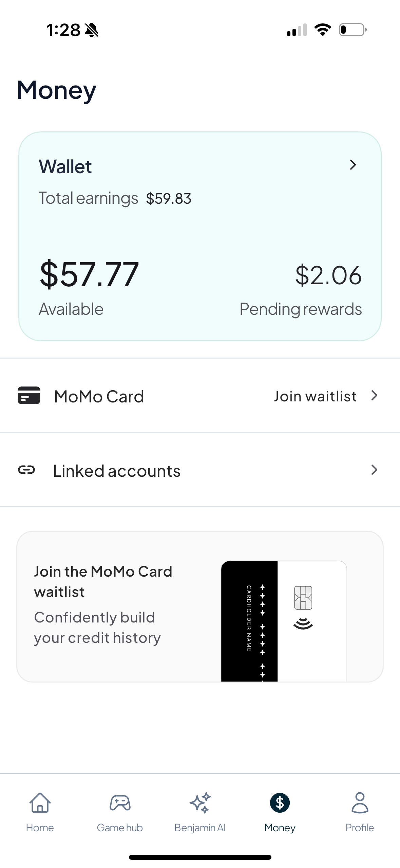Tap the card chip graphic
The width and height of the screenshot is (400, 868).
click(x=303, y=598)
